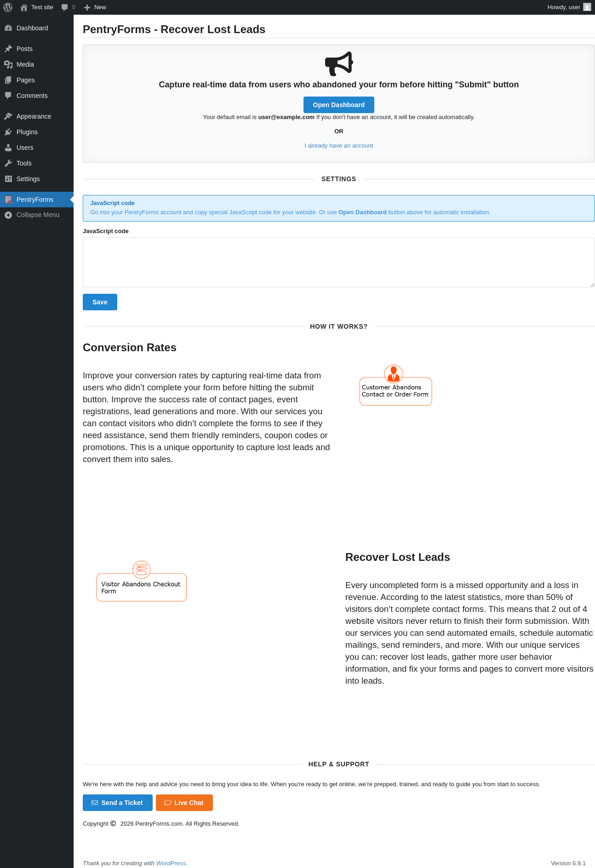Click the textarea resize handle
This screenshot has height=868, width=595.
click(592, 285)
